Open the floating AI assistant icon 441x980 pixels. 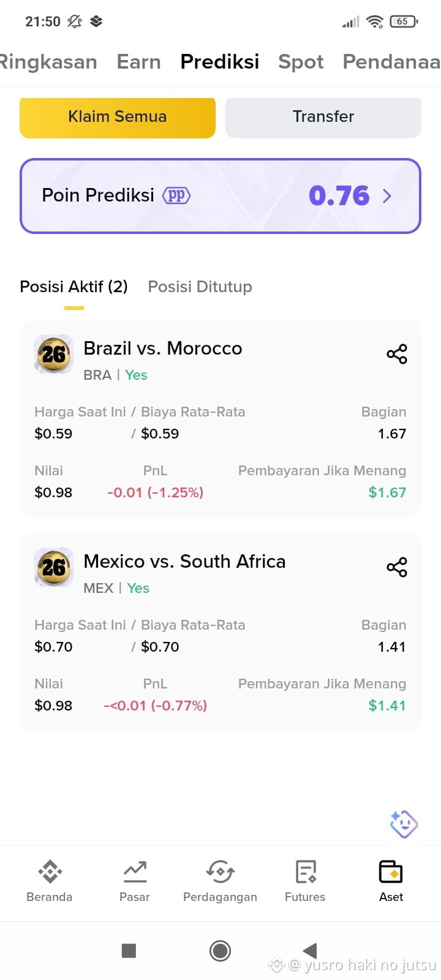pos(404,824)
